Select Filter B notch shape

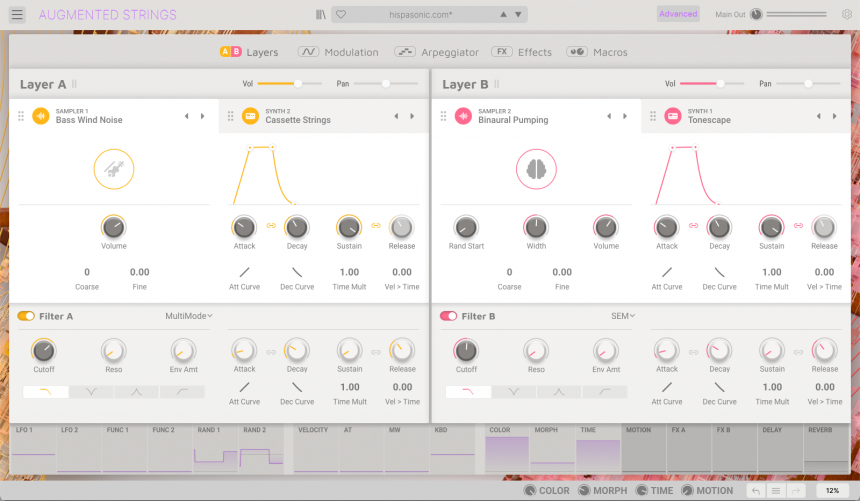point(514,392)
